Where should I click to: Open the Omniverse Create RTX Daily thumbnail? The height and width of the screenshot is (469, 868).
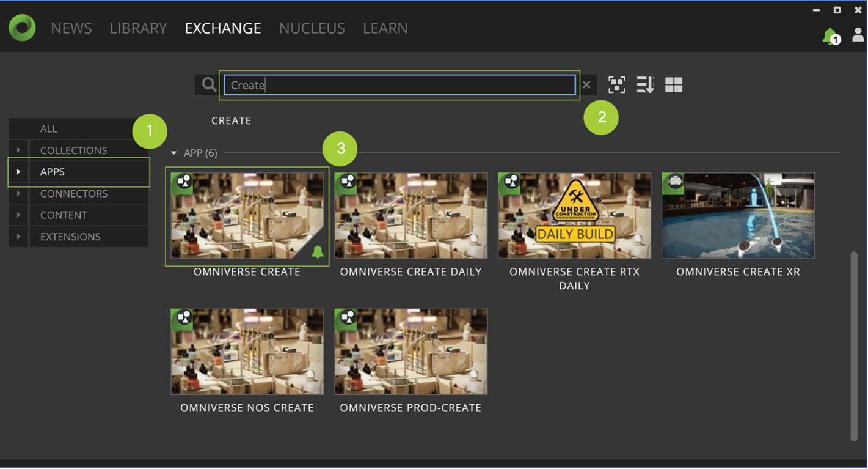(575, 215)
